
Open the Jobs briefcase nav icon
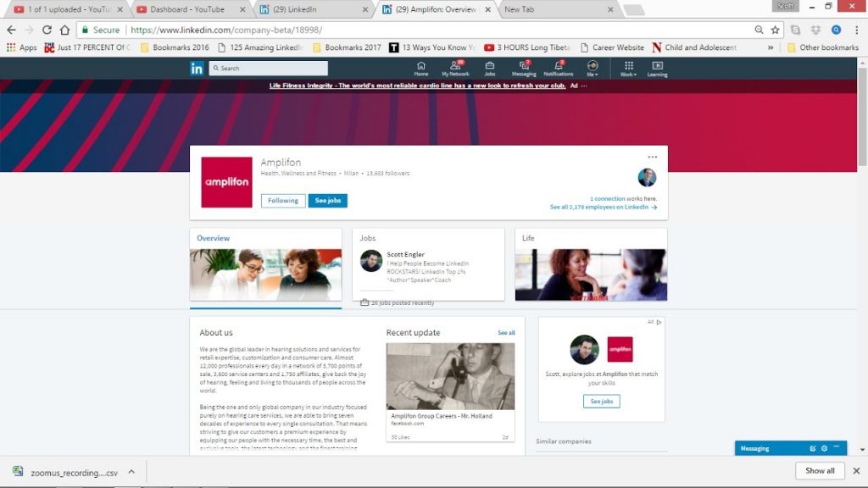click(489, 69)
